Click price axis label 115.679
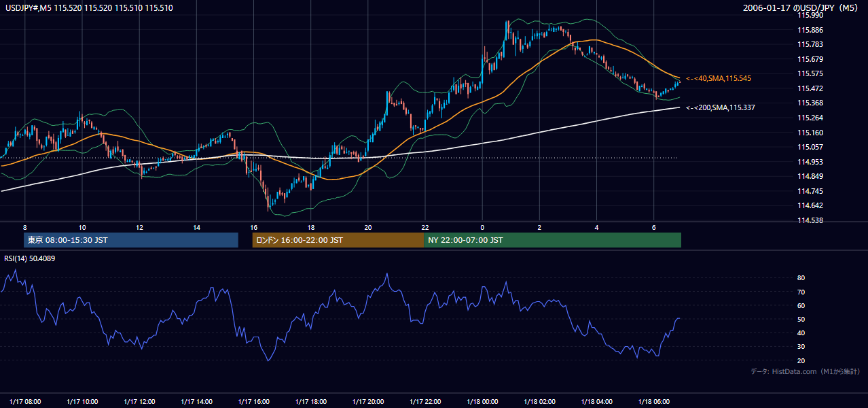Viewport: 868px width, 408px height. point(810,59)
